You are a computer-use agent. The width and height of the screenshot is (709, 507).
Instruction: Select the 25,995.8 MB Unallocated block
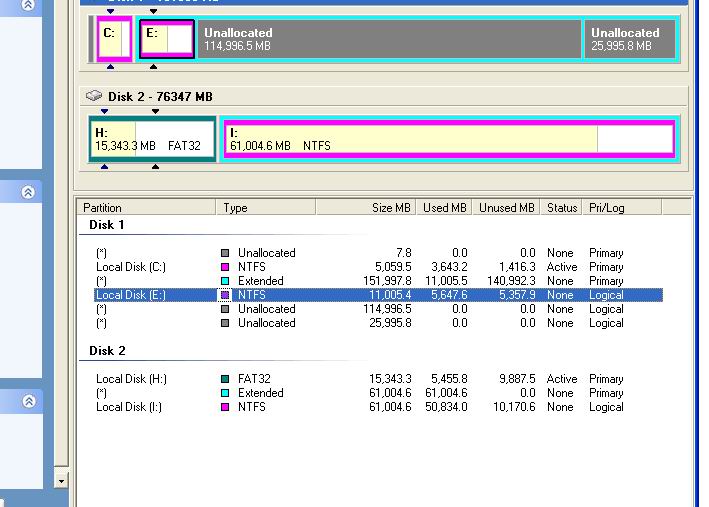[x=630, y=39]
